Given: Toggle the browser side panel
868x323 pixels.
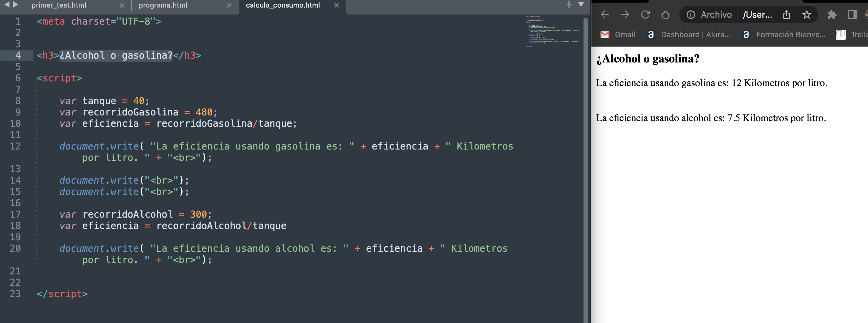Looking at the screenshot, I should point(852,15).
